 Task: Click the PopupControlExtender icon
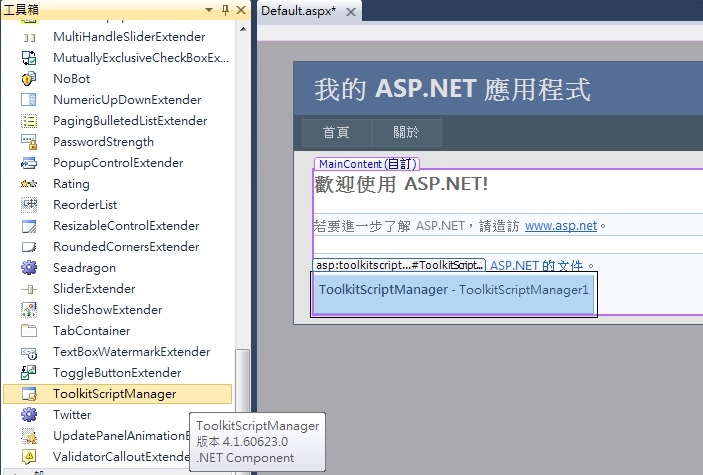(x=29, y=163)
